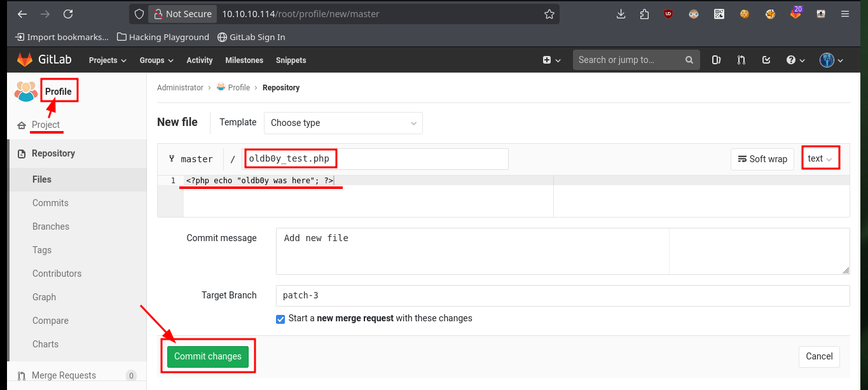
Task: Focus the file name field oldb0y_test.php
Action: click(376, 159)
